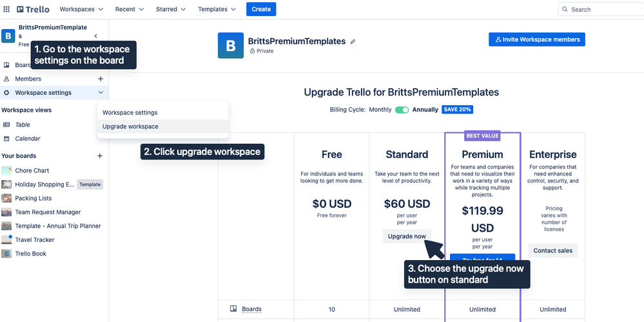Open the app switcher grid icon

point(6,9)
